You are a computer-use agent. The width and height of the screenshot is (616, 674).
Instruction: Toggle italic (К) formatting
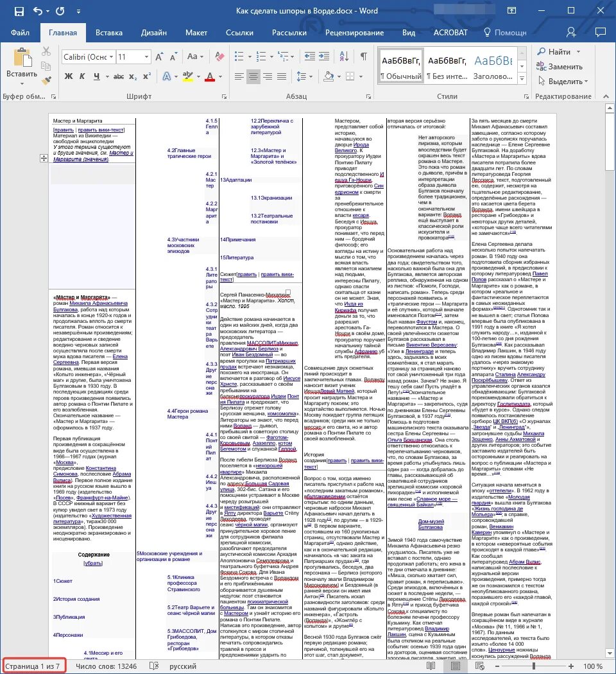(x=82, y=76)
